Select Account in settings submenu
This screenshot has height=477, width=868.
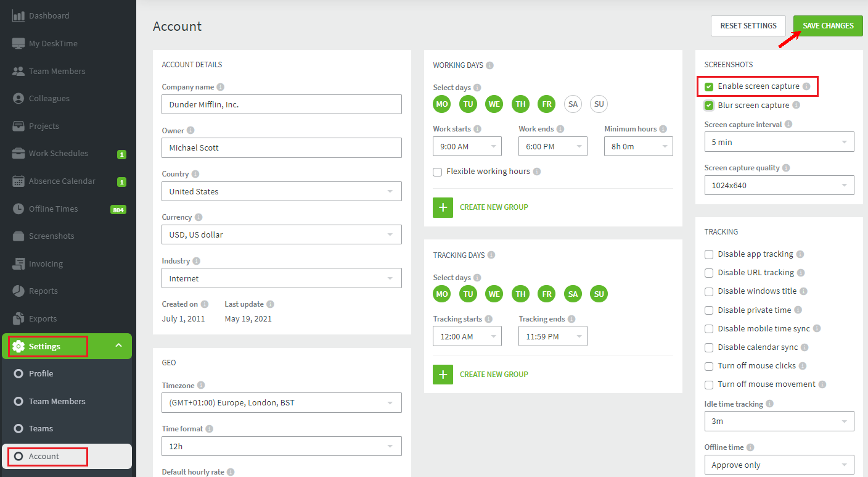pos(67,456)
